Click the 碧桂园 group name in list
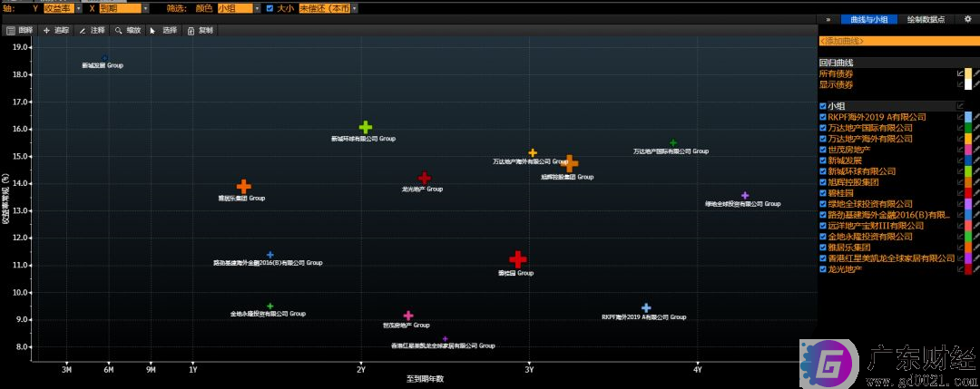Viewport: 980px width, 389px height. click(x=841, y=193)
